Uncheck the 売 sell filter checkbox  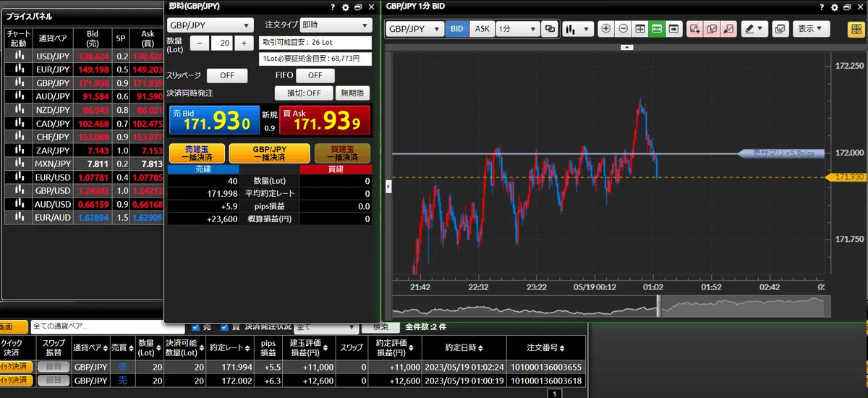point(197,327)
